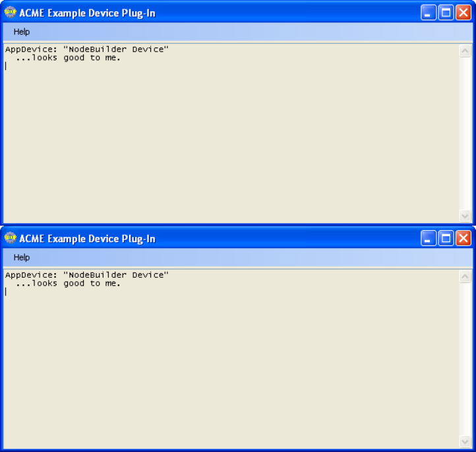Viewport: 476px width, 452px height.
Task: Click scroll down arrow in upper window
Action: pyautogui.click(x=465, y=216)
